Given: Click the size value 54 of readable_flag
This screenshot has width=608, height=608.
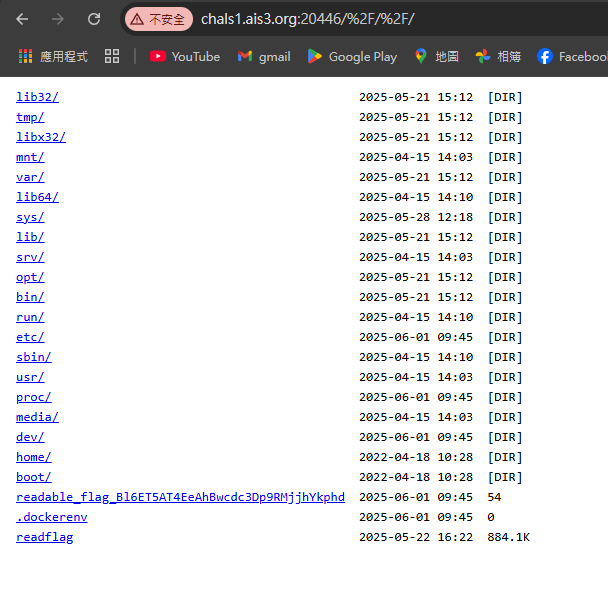Looking at the screenshot, I should (494, 497).
